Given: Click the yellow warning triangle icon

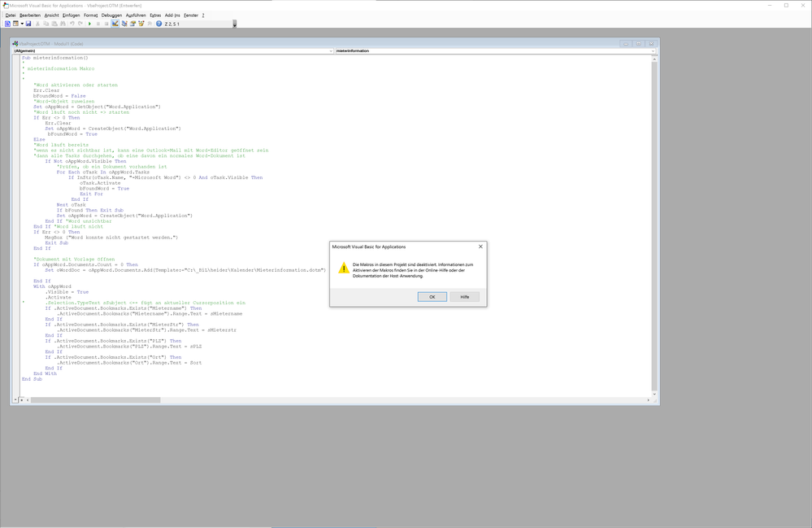Looking at the screenshot, I should pos(343,268).
